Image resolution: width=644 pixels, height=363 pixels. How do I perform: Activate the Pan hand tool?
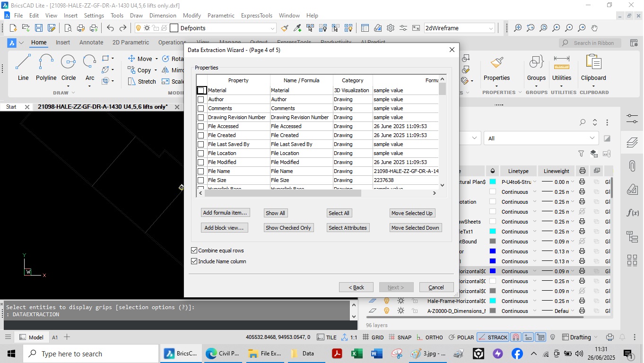594,28
